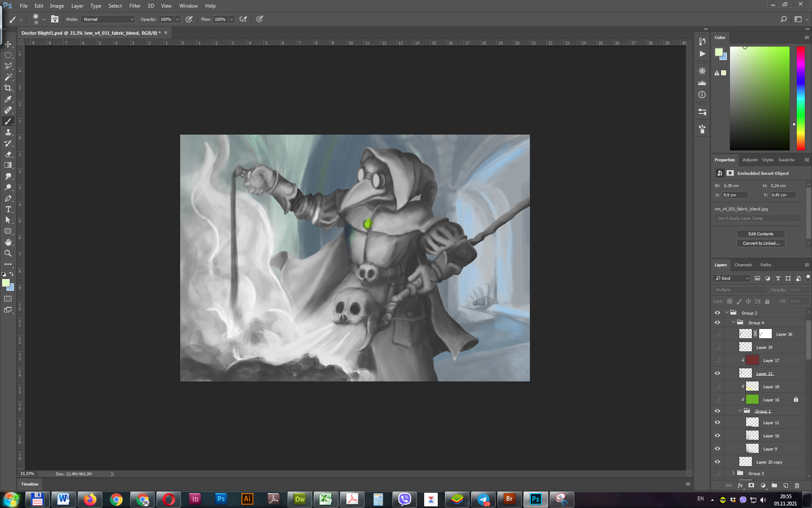Screen dimensions: 812x508
Task: Open the brush settings panel toggle
Action: click(x=55, y=19)
